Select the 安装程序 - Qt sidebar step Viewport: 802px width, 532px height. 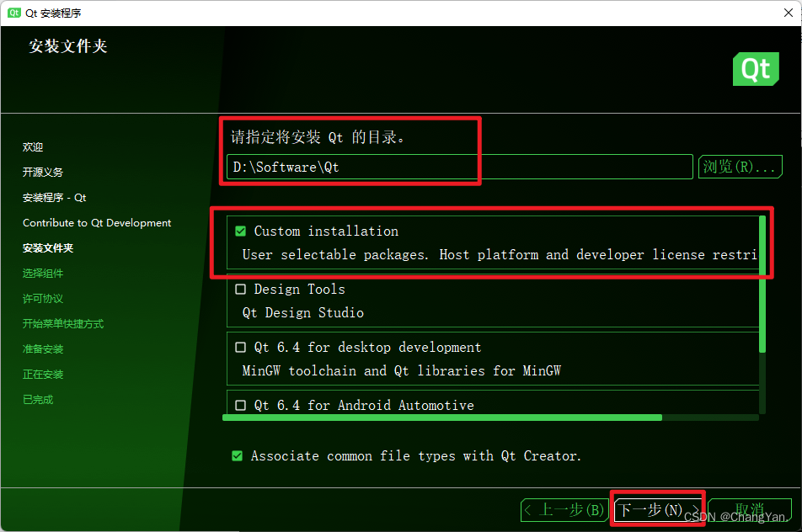pos(54,198)
